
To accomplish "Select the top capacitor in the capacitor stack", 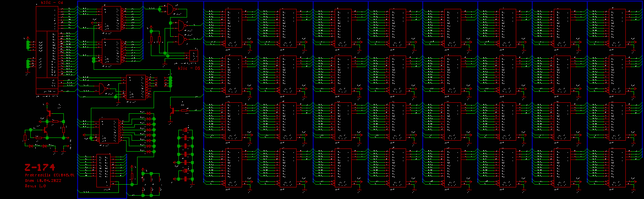I will [x=185, y=130].
